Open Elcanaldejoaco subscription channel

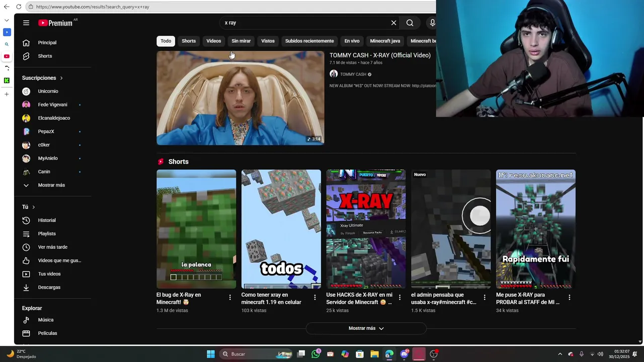53,118
